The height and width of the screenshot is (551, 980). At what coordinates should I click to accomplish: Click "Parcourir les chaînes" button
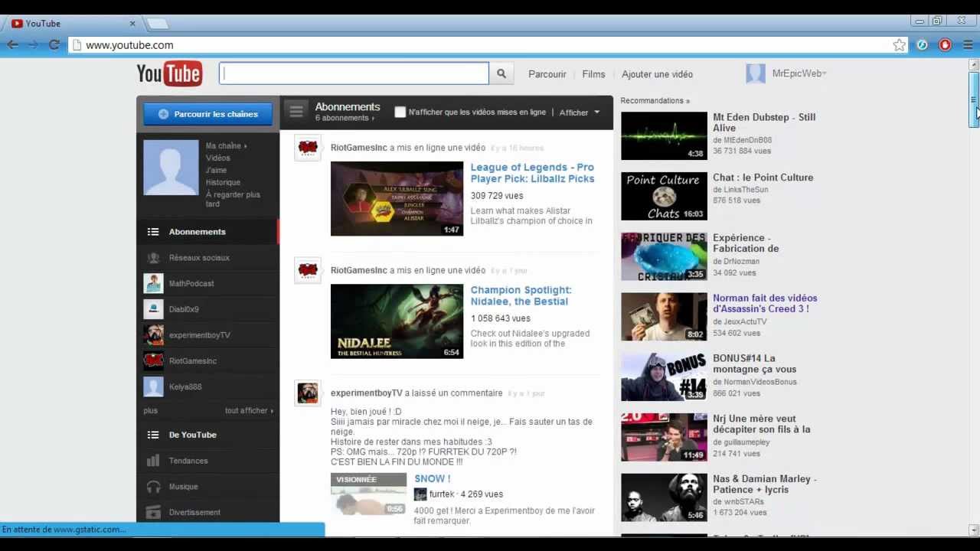pos(207,114)
